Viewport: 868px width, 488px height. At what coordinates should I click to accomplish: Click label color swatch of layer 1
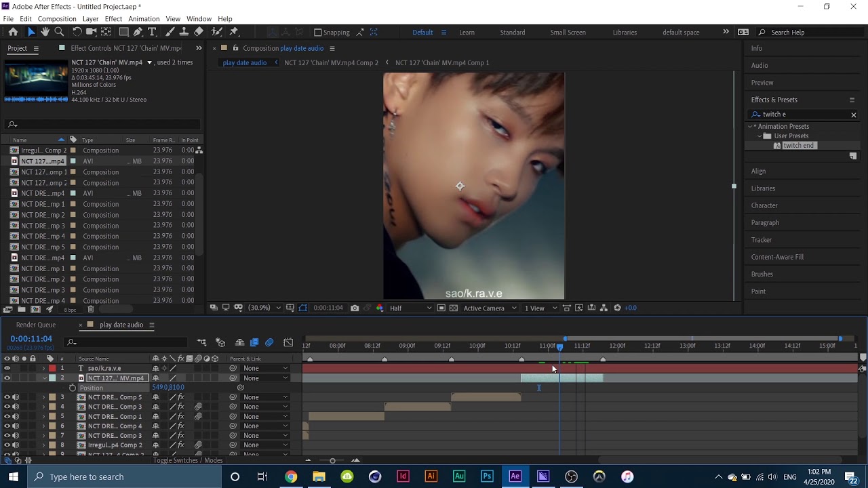click(x=52, y=368)
